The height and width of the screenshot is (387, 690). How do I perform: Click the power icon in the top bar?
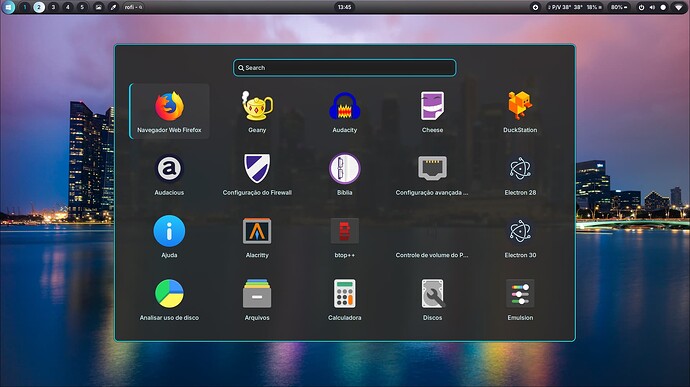[x=641, y=7]
